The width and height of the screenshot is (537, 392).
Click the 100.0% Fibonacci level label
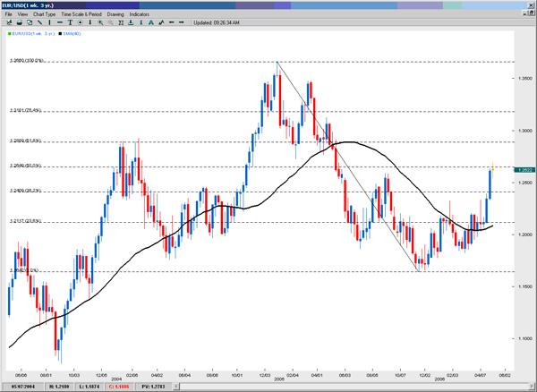(x=28, y=61)
